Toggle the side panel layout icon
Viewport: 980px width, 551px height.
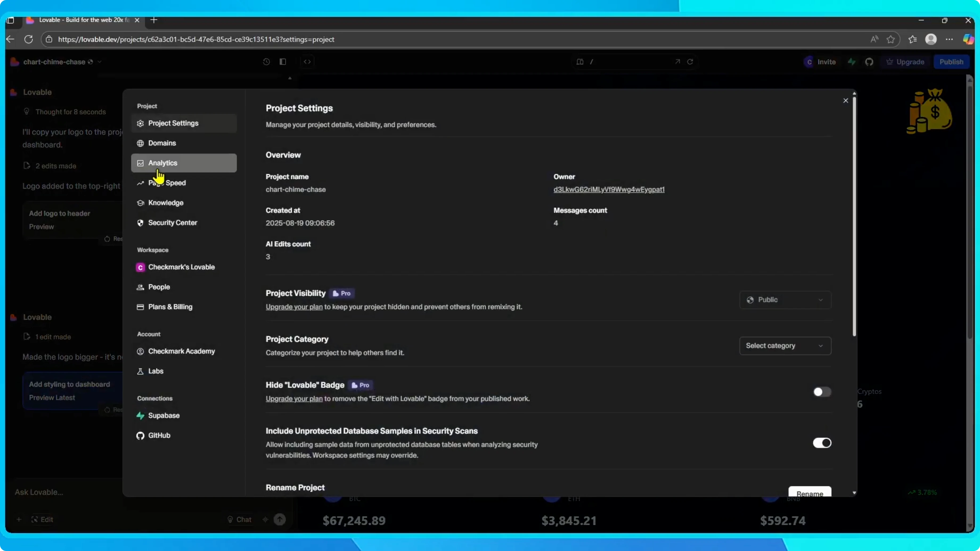pyautogui.click(x=283, y=61)
